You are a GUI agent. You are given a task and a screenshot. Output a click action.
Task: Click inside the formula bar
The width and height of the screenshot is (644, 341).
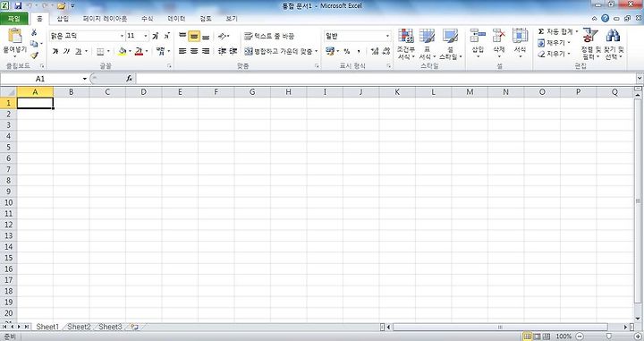386,79
